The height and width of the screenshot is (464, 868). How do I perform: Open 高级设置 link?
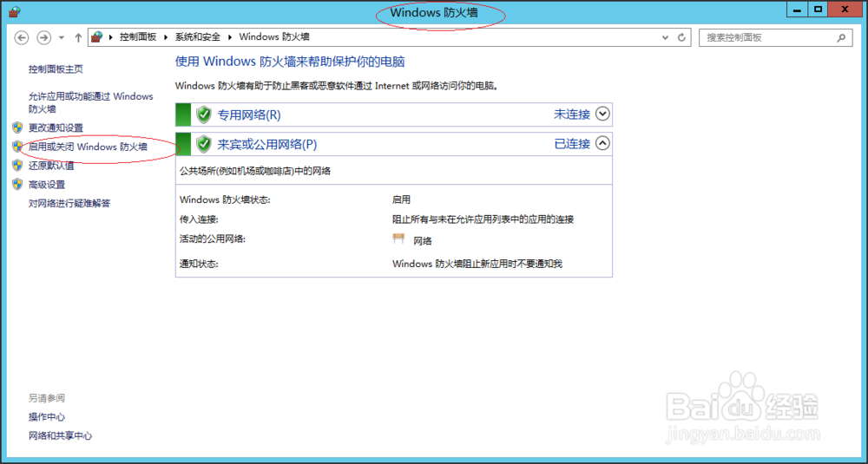click(47, 185)
